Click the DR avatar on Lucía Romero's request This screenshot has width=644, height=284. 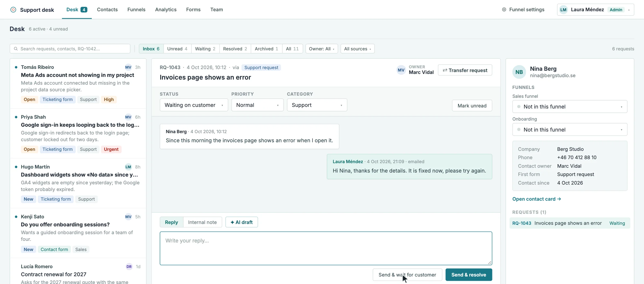tap(129, 267)
